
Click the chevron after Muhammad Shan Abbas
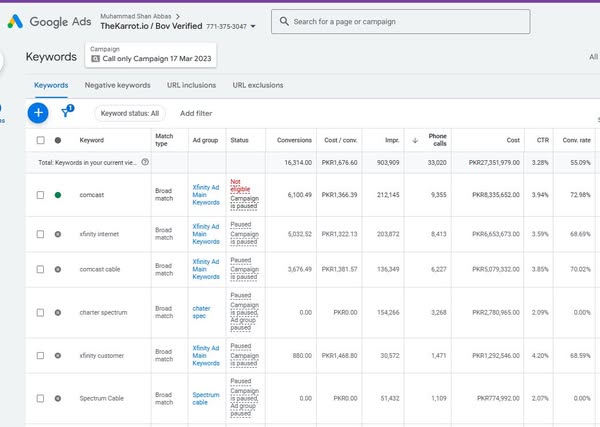(178, 16)
